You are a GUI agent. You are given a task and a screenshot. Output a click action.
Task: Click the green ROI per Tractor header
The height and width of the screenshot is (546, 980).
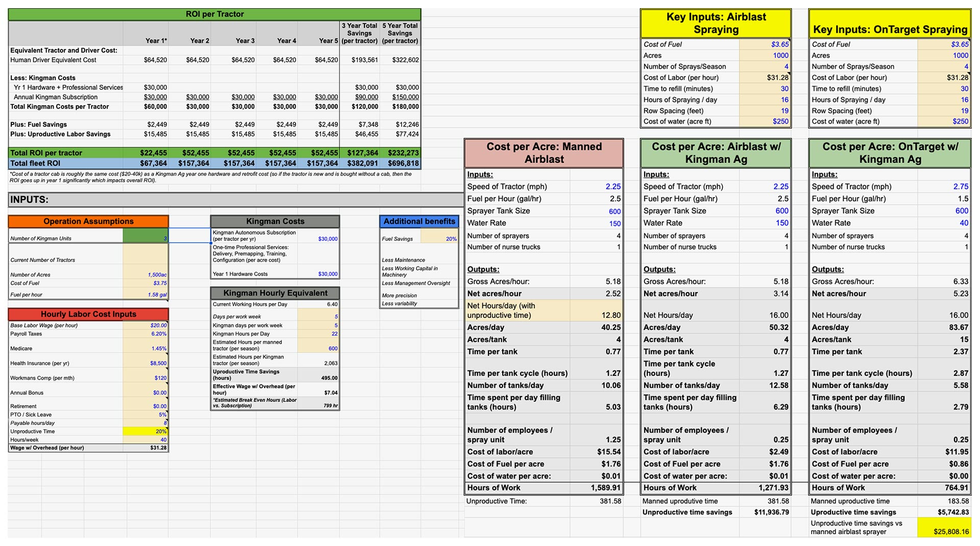214,14
